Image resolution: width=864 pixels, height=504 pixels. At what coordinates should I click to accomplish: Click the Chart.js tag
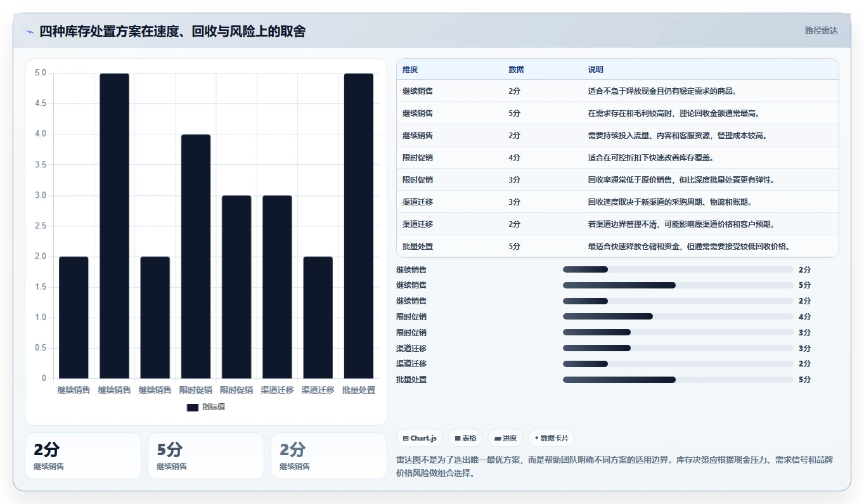pyautogui.click(x=420, y=438)
